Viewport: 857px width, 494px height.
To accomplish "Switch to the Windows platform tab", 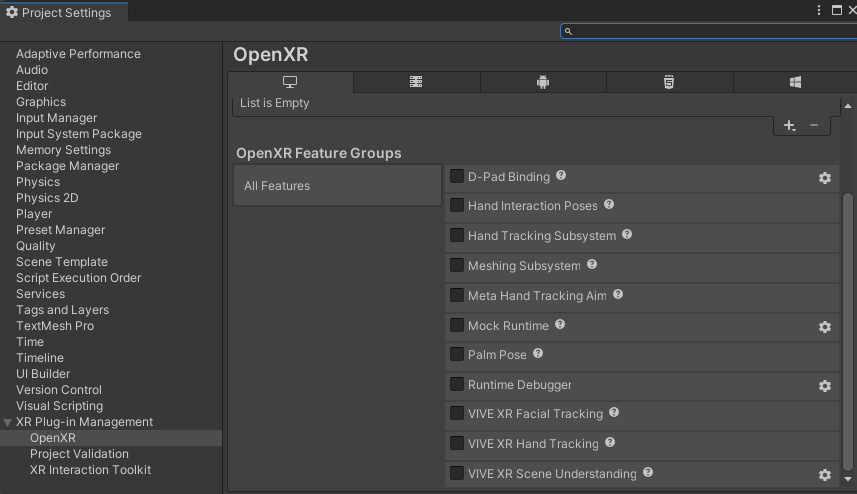I will 795,82.
